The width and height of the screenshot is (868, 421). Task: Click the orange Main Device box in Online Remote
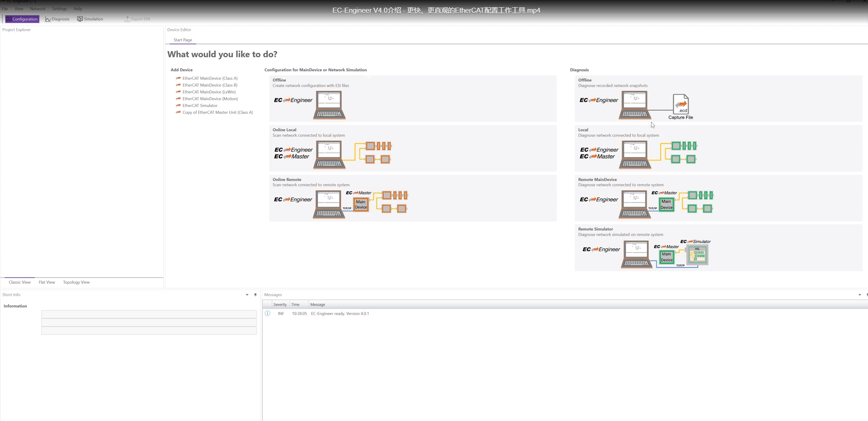coord(361,204)
